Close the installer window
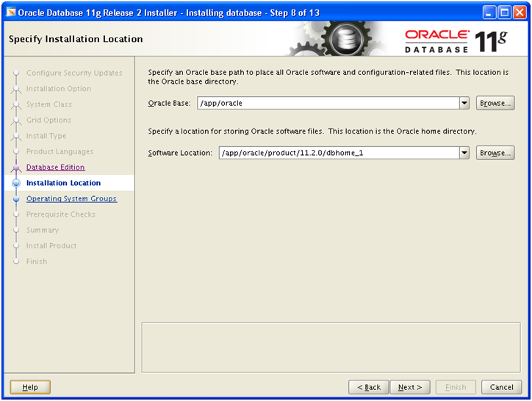The width and height of the screenshot is (532, 401). tap(520, 13)
